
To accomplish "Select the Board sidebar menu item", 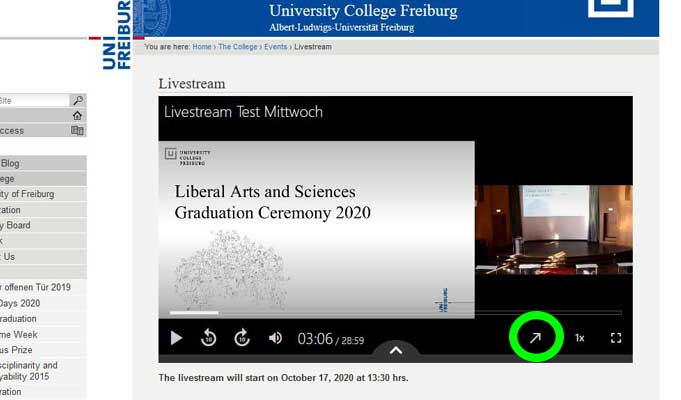I will [43, 225].
